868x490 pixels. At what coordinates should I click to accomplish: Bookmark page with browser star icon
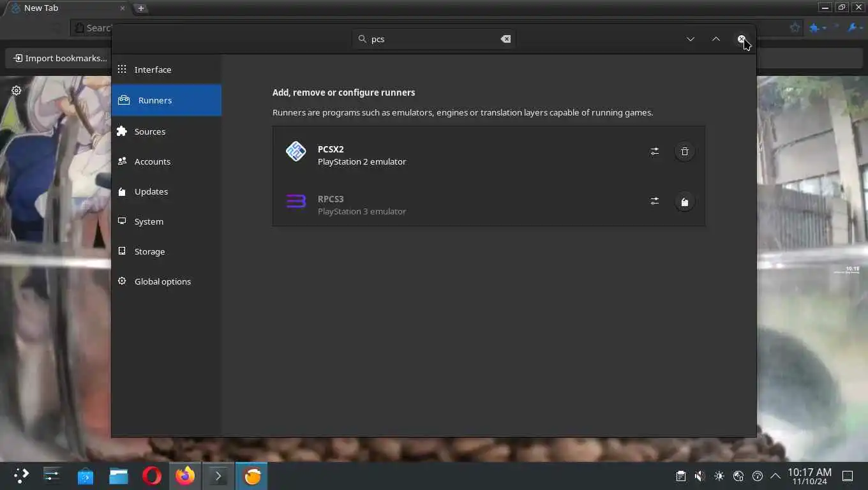795,27
